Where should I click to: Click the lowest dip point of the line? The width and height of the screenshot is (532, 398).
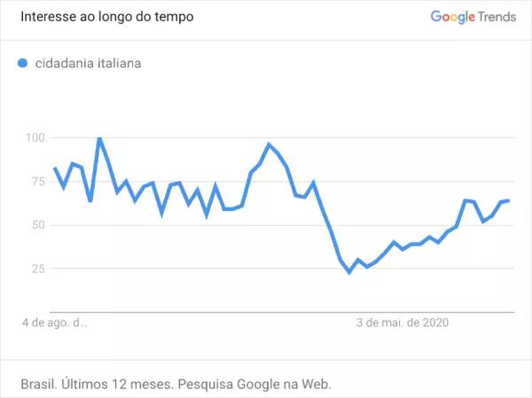pyautogui.click(x=349, y=272)
